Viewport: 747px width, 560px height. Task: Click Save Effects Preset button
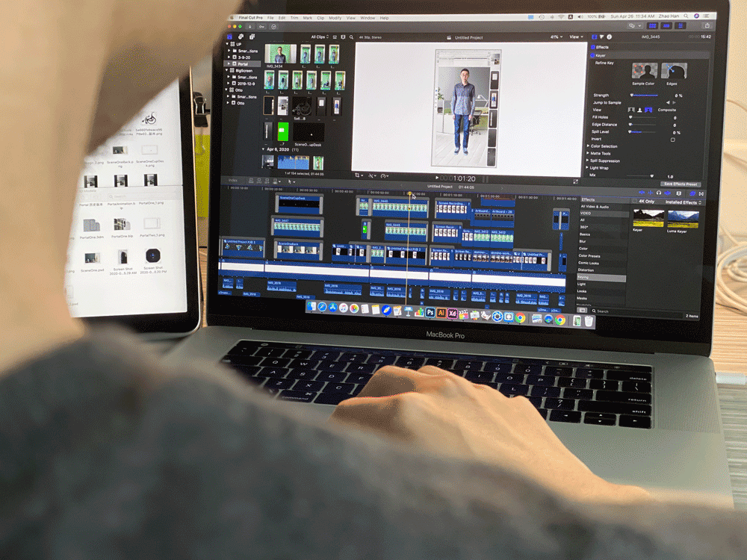click(x=681, y=184)
